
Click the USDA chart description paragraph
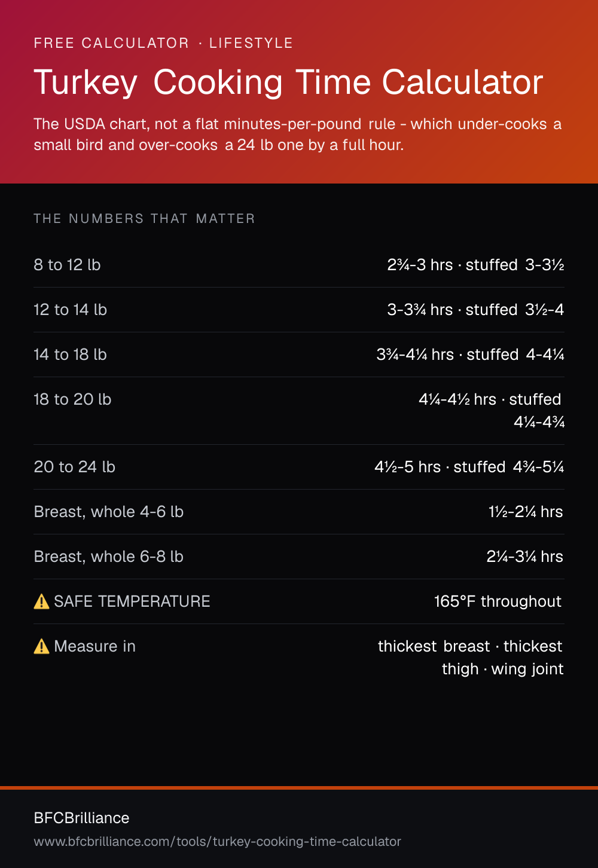coord(298,135)
